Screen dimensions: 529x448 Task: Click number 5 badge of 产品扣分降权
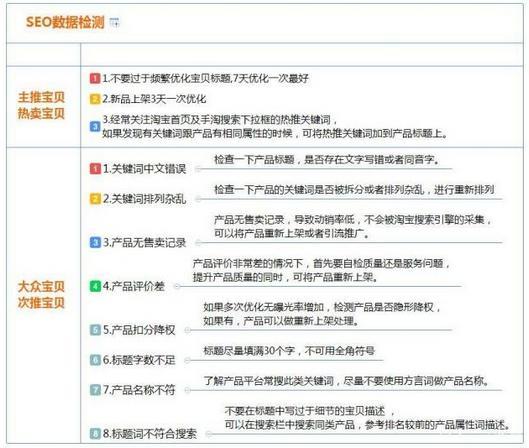click(95, 330)
